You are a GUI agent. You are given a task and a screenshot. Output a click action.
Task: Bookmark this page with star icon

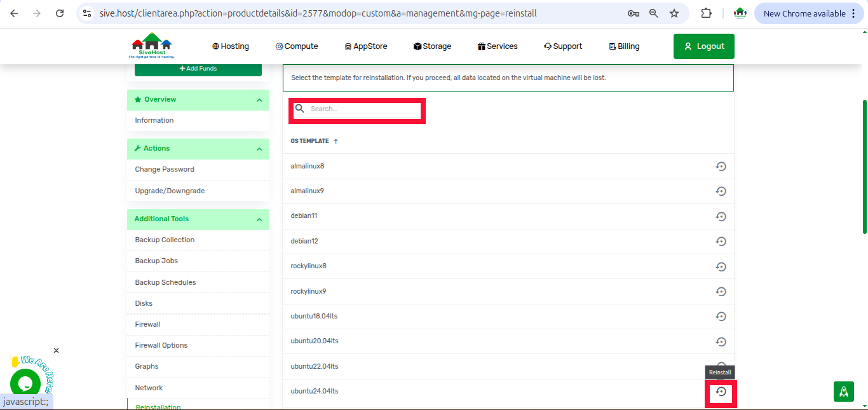(x=674, y=13)
